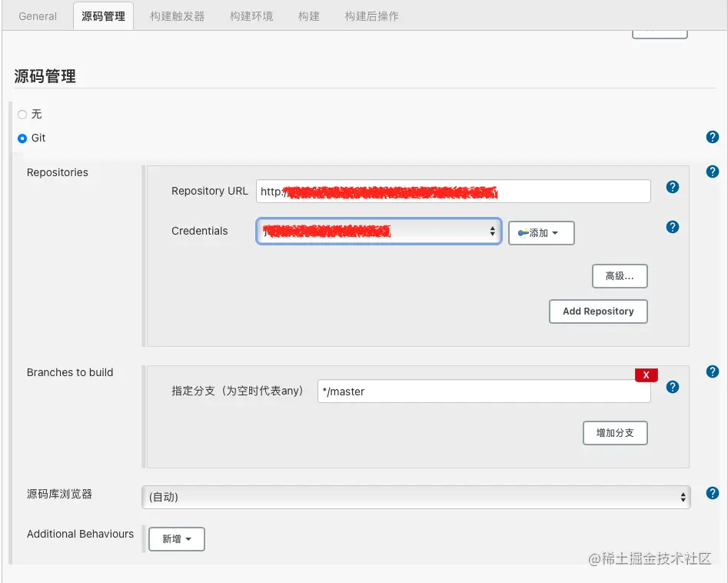Click the Add Repository button
728x583 pixels.
(598, 311)
